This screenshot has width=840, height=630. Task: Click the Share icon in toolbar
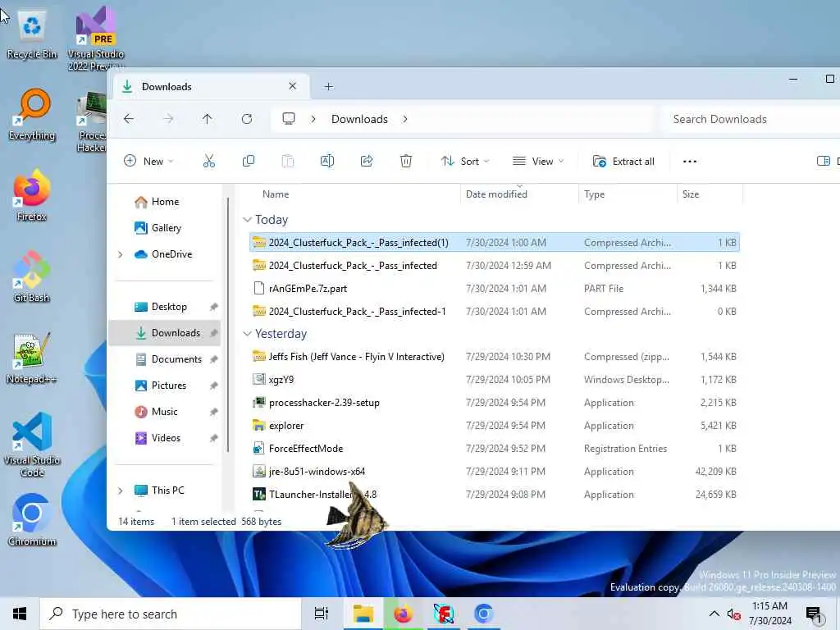pos(367,161)
